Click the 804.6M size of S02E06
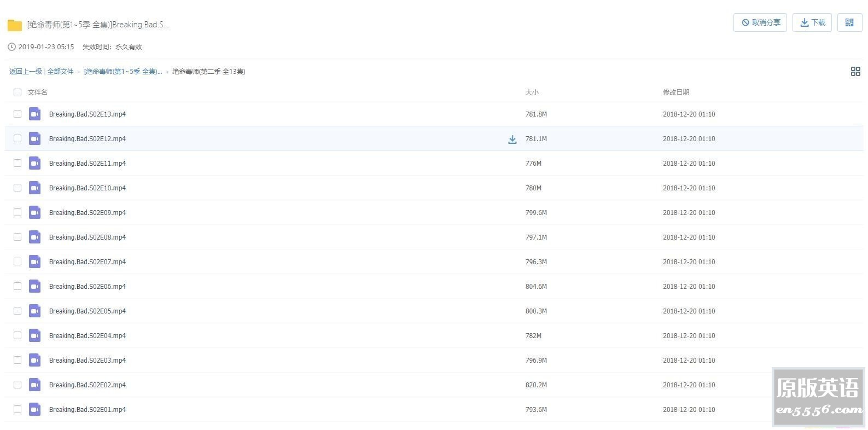Viewport: 868px width, 430px height. click(x=536, y=287)
